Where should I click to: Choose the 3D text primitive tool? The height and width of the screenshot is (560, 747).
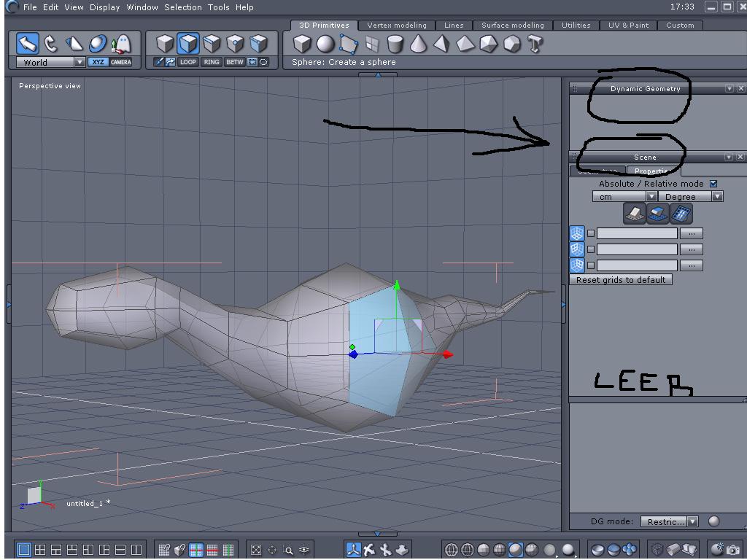pos(535,44)
